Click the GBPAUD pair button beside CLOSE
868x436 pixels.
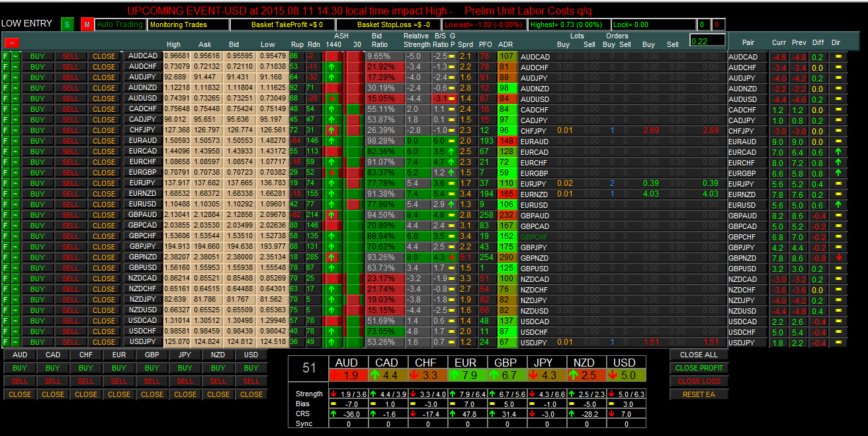coord(143,215)
